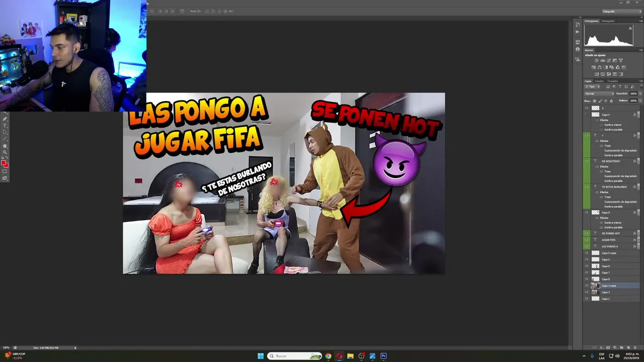Swap foreground and background colors icon
This screenshot has width=644, height=362.
pyautogui.click(x=7, y=157)
